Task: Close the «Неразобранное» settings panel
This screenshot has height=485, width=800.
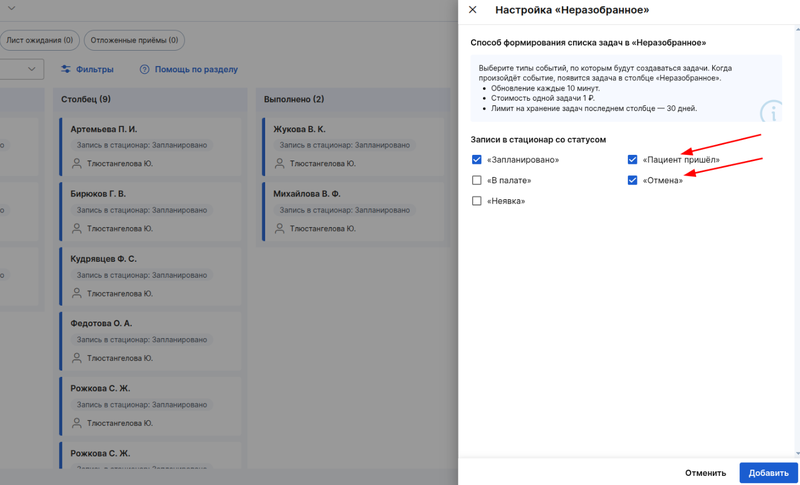Action: [473, 10]
